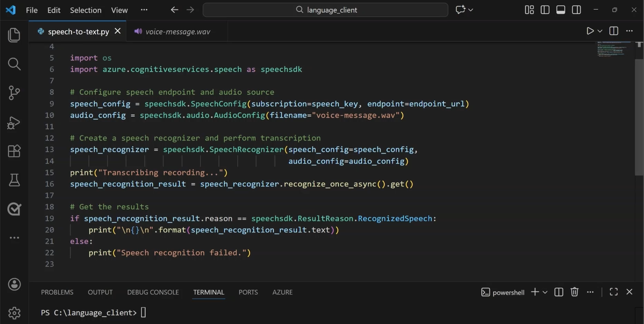Open the Edit menu

54,10
